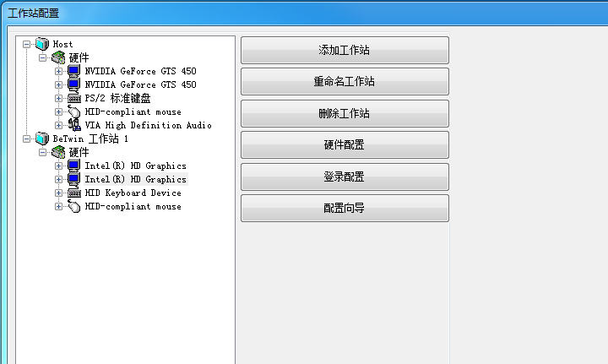Image resolution: width=608 pixels, height=364 pixels.
Task: Select BeTwin workstation's HID-compliant mouse label
Action: (x=133, y=207)
